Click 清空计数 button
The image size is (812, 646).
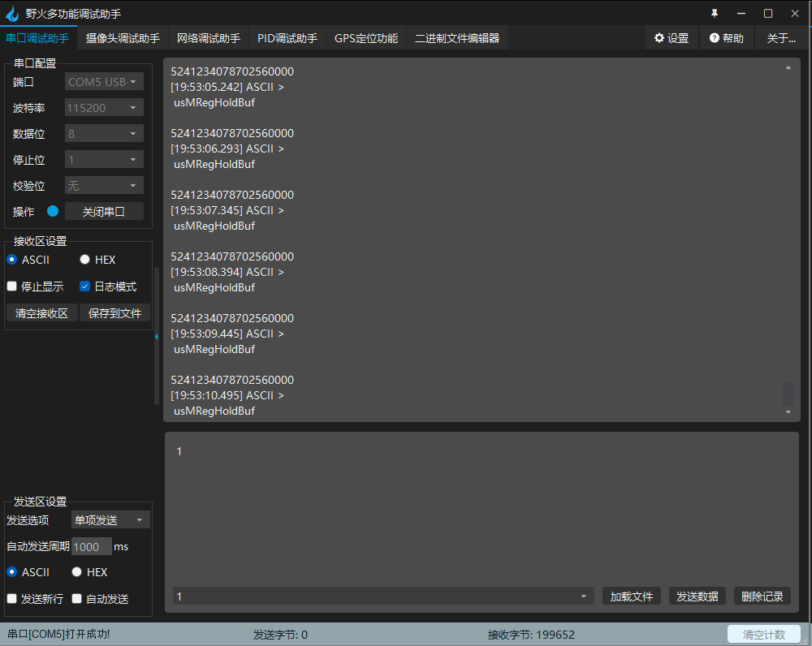tap(764, 634)
